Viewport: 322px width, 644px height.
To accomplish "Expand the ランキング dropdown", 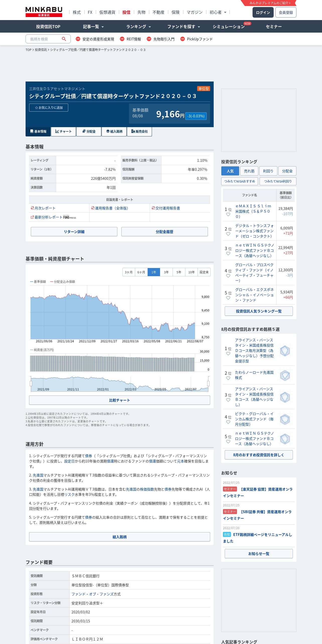I will coord(138,27).
